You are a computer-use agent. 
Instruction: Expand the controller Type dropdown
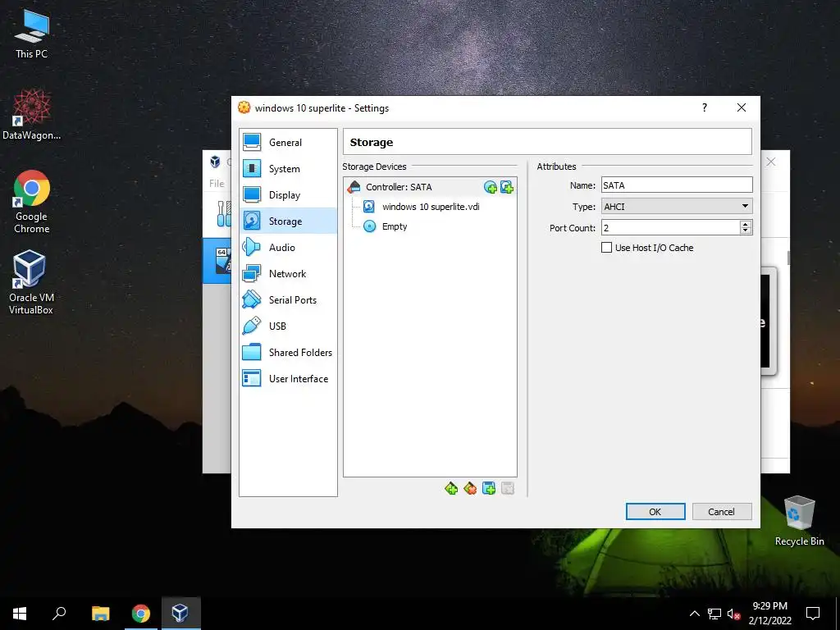coord(677,206)
